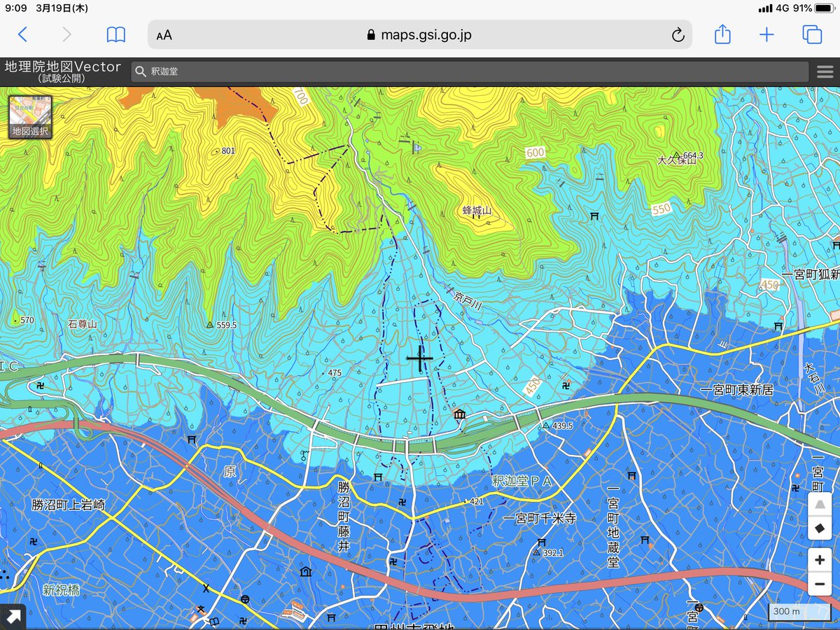This screenshot has width=840, height=630.
Task: Click the arrow icon in the bottom corner
Action: pyautogui.click(x=13, y=617)
